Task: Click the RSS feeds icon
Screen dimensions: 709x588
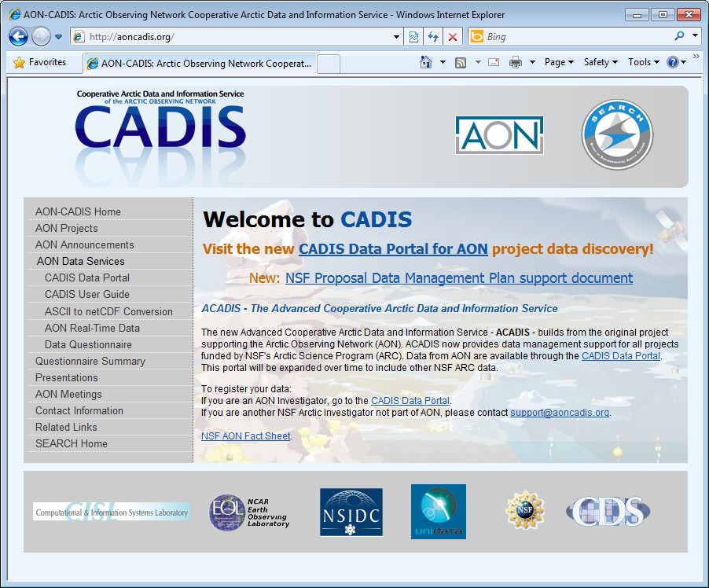Action: pos(461,62)
